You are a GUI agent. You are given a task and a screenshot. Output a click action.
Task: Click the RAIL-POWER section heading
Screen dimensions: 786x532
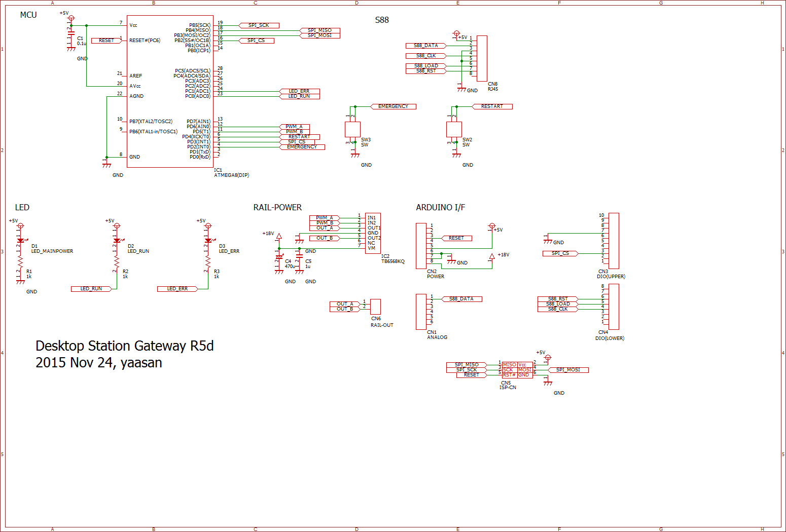pos(277,207)
